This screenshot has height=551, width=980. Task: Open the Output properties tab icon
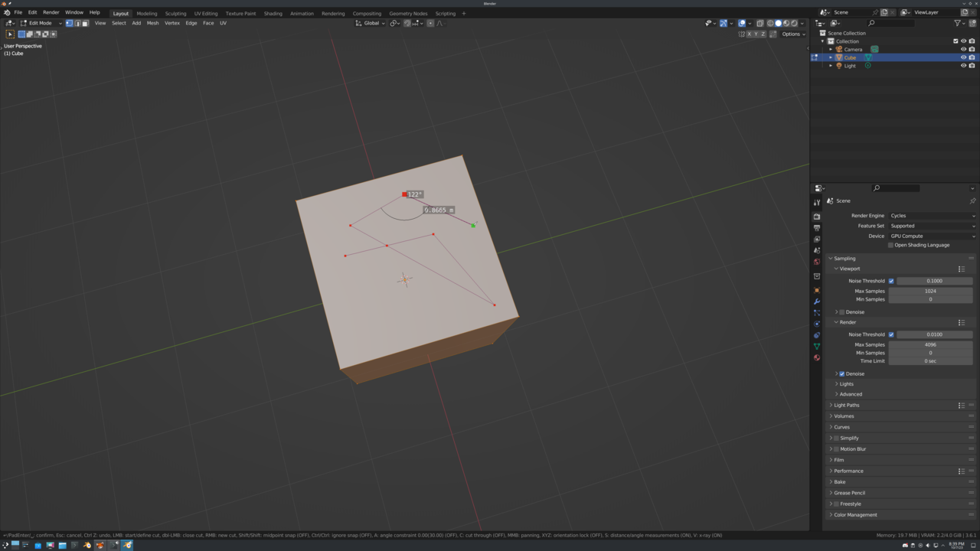(x=817, y=228)
